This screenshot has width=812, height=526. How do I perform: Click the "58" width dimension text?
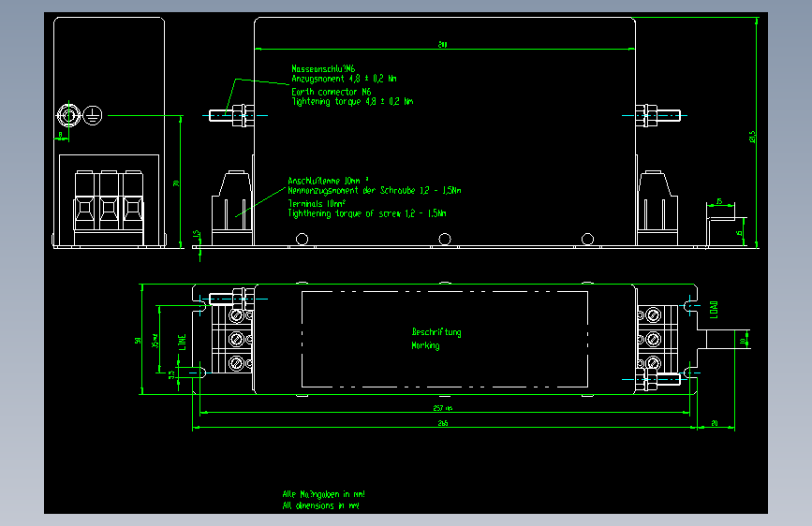click(138, 340)
